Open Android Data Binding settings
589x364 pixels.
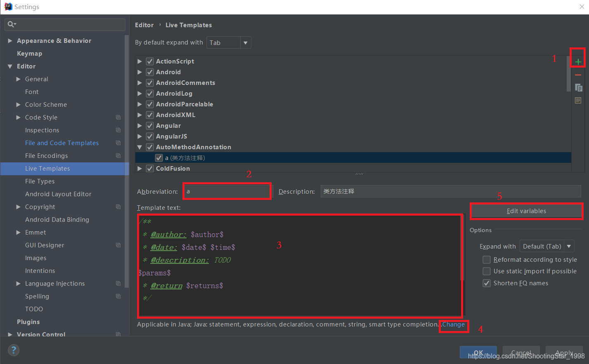pyautogui.click(x=57, y=220)
